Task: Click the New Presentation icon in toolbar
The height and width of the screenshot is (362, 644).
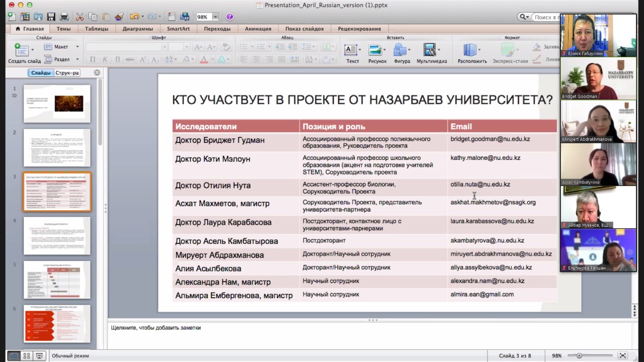Action: coord(12,17)
